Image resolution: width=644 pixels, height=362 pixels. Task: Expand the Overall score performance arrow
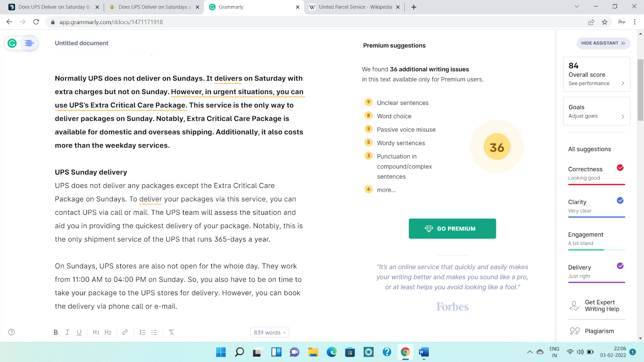click(x=623, y=83)
